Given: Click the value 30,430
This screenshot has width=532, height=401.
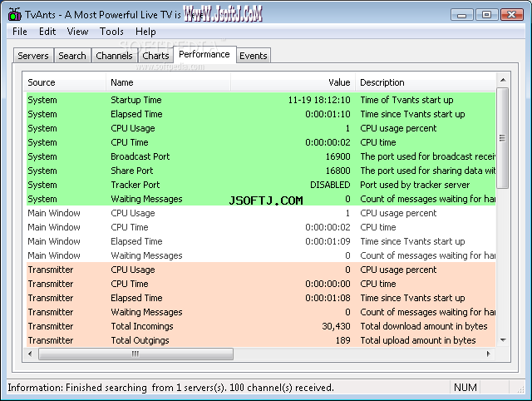Looking at the screenshot, I should 336,326.
